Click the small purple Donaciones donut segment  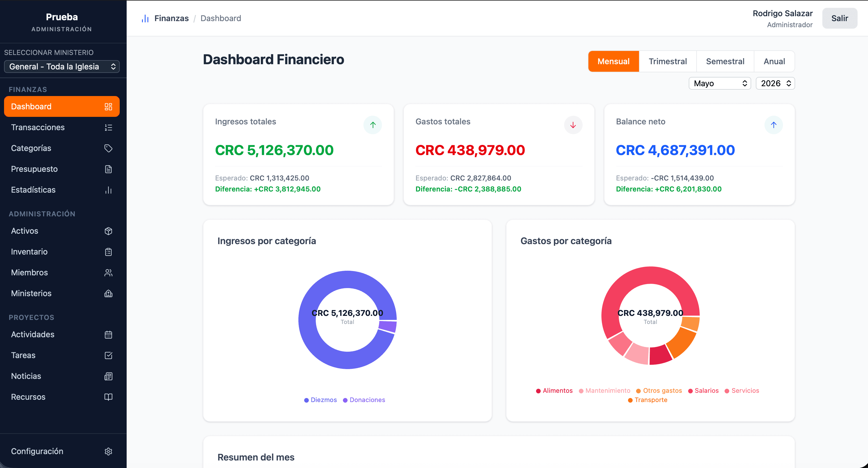click(387, 327)
